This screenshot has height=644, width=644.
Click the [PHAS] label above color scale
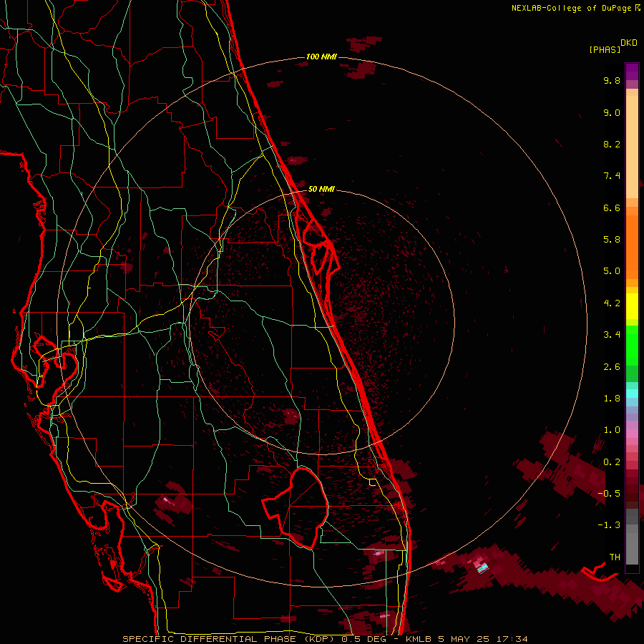(605, 49)
